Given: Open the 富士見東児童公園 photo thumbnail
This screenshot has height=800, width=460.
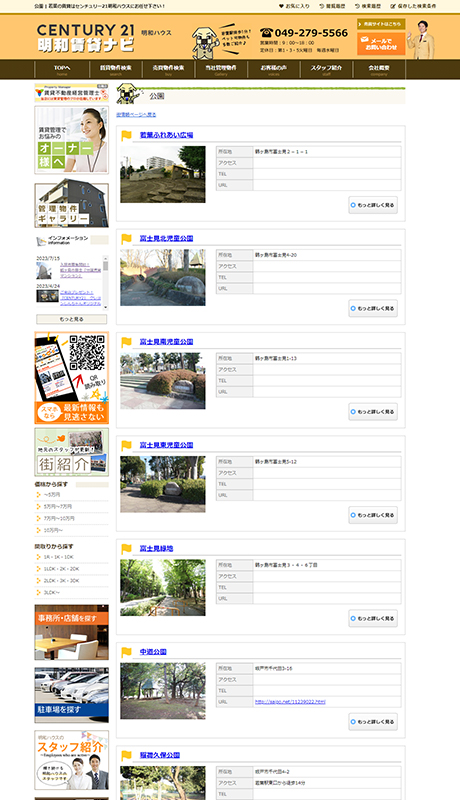Looking at the screenshot, I should tap(163, 484).
